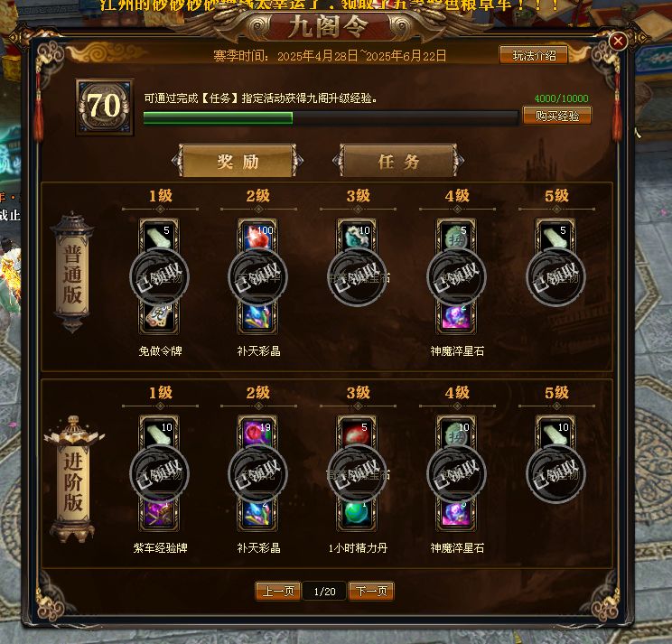Select 进阶版 level 4 神魔淬星石 icon
This screenshot has height=644, width=672.
pyautogui.click(x=456, y=514)
